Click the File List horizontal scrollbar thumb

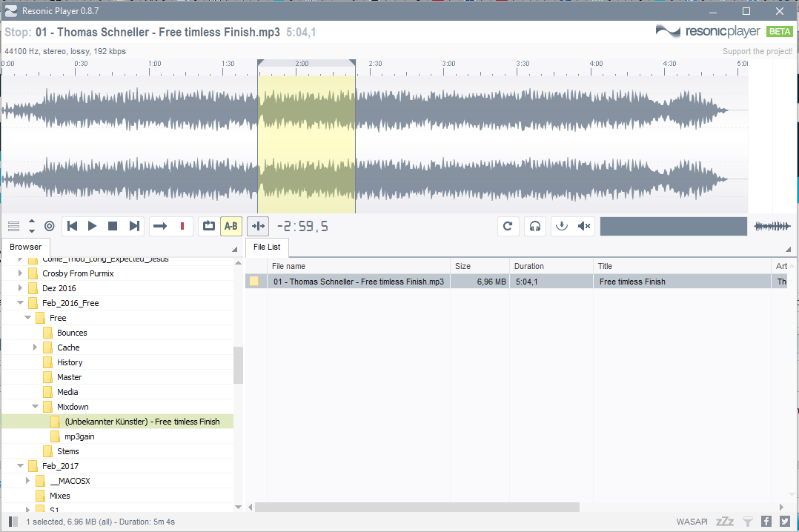click(x=417, y=507)
